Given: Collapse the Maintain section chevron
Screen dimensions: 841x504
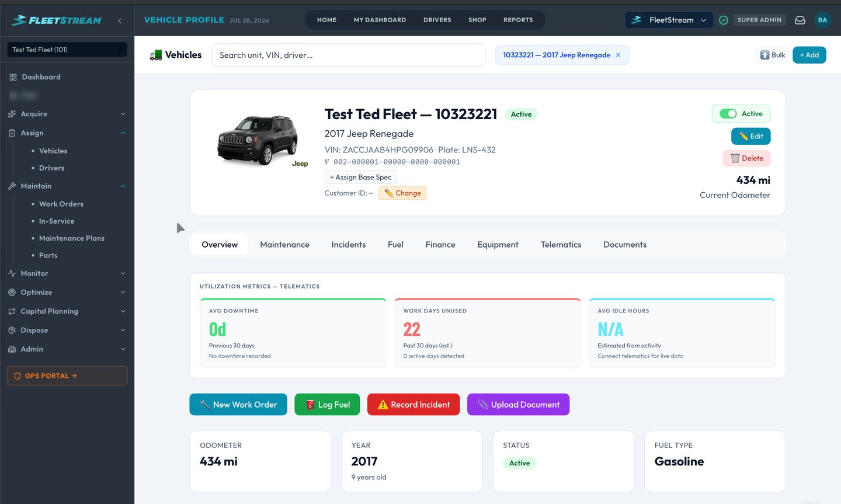Looking at the screenshot, I should (x=123, y=186).
